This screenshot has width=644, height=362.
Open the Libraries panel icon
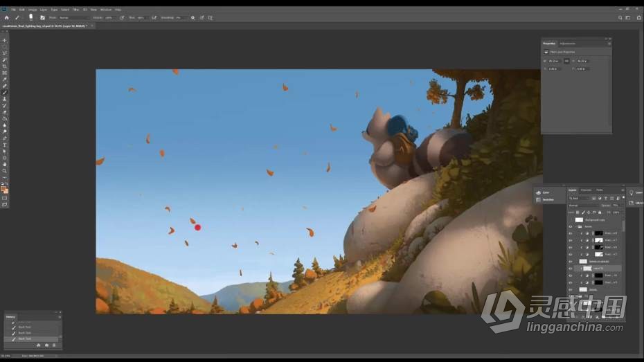point(632,203)
